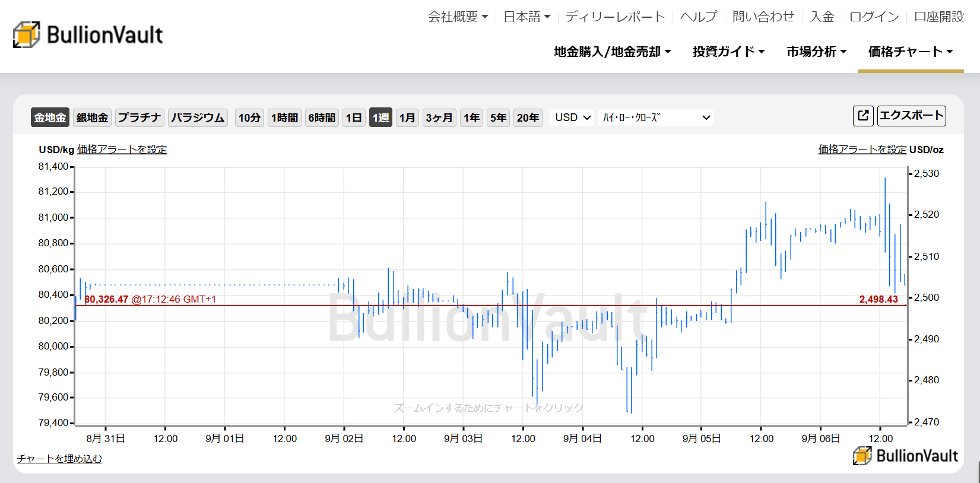The height and width of the screenshot is (483, 980).
Task: Switch chart to プラチナ
Action: coord(139,117)
